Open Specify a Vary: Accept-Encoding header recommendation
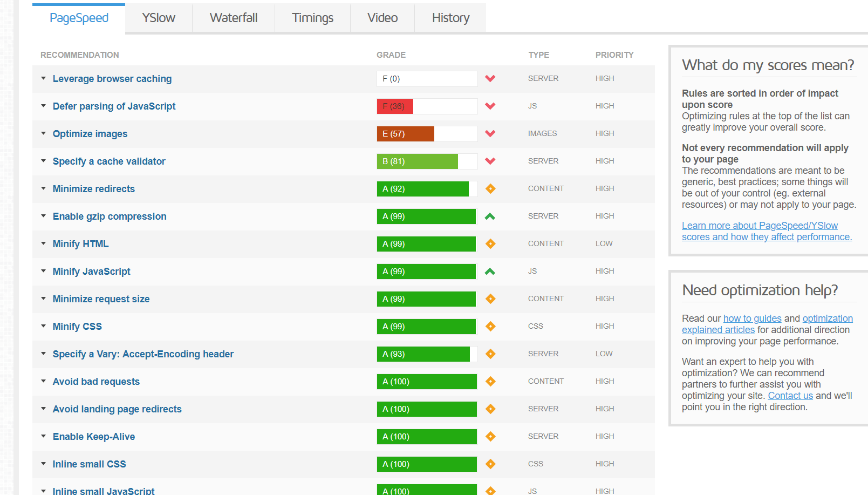This screenshot has width=868, height=495. 143,354
